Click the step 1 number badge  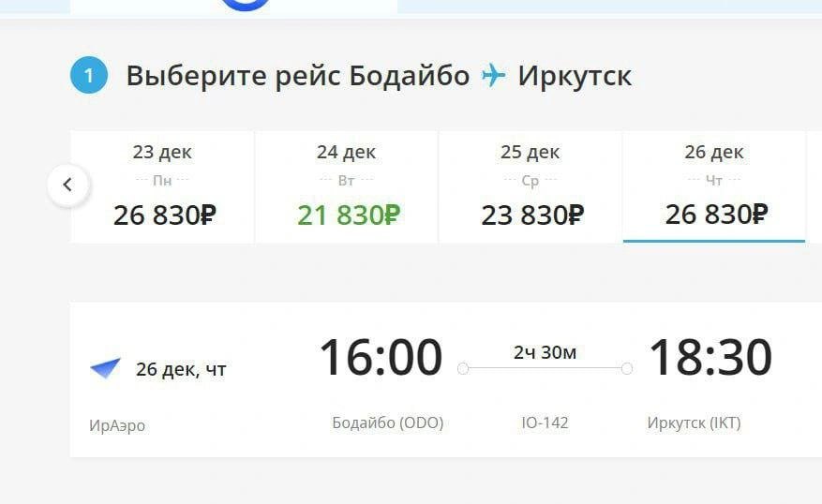point(89,76)
